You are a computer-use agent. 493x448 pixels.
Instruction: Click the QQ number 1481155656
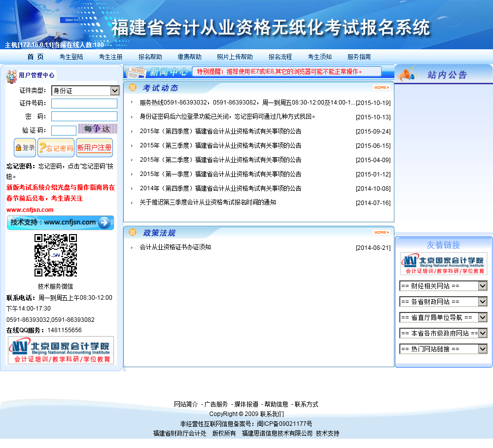65,330
